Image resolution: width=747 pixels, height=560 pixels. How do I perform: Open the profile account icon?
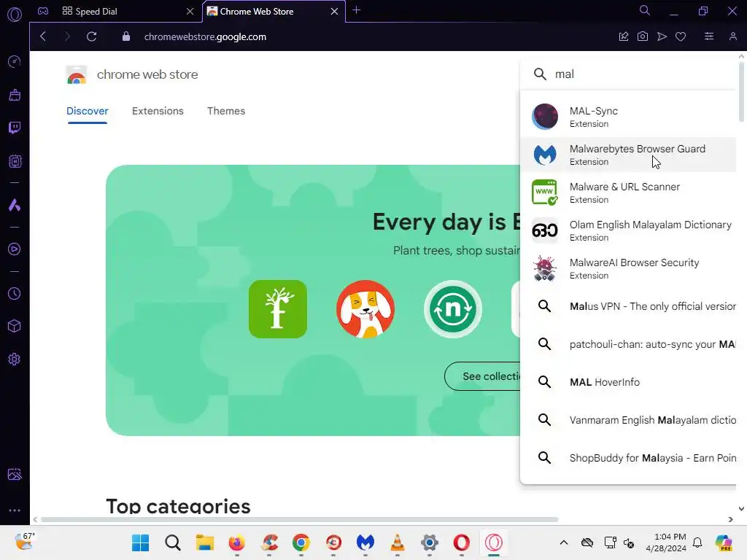[732, 36]
